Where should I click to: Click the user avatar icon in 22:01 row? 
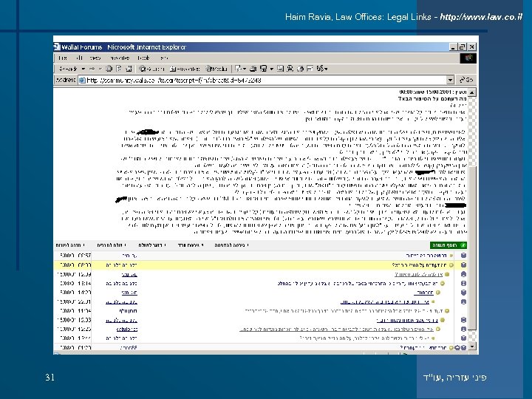pyautogui.click(x=463, y=301)
